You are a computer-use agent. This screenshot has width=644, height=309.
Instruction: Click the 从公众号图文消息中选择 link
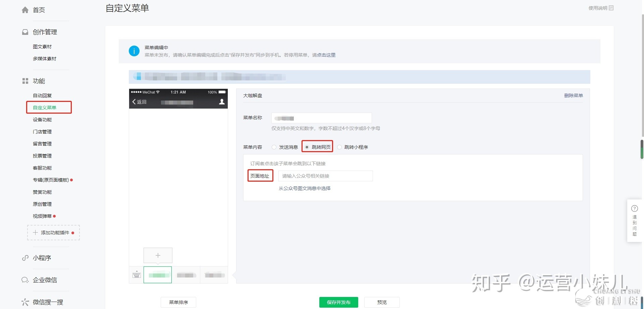click(x=305, y=188)
